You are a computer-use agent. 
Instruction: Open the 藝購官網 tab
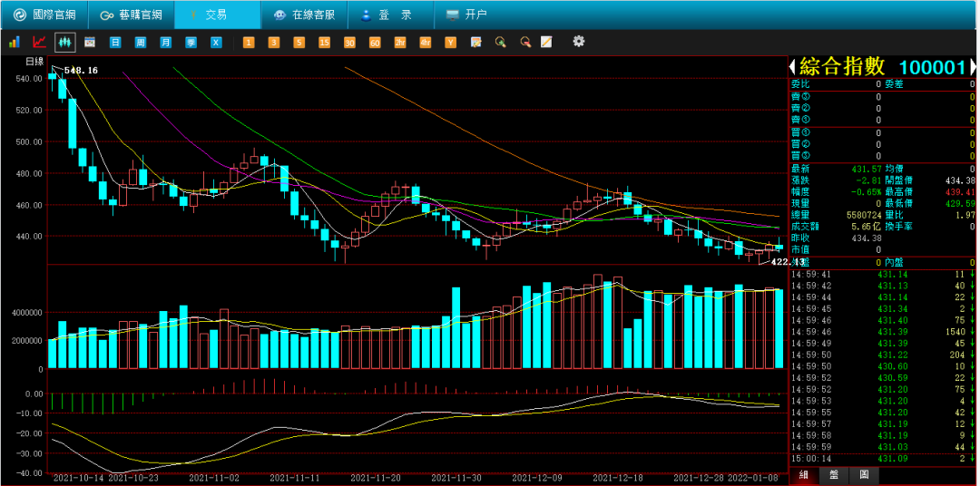pyautogui.click(x=132, y=15)
